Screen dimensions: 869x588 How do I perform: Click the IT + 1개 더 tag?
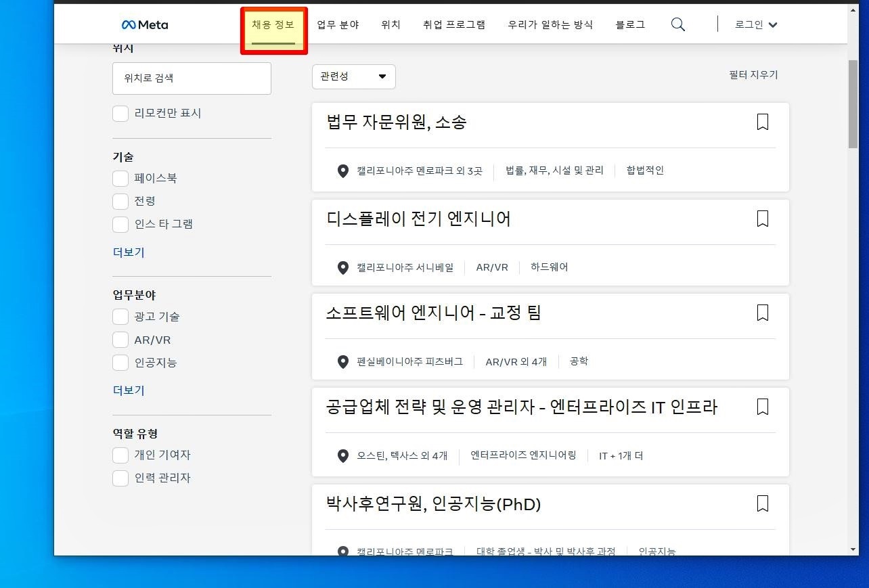(x=621, y=456)
